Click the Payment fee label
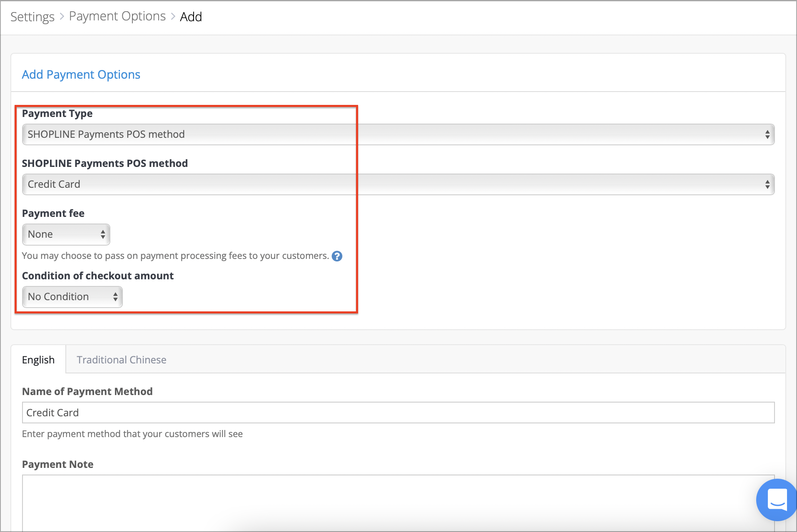797x532 pixels. (53, 213)
